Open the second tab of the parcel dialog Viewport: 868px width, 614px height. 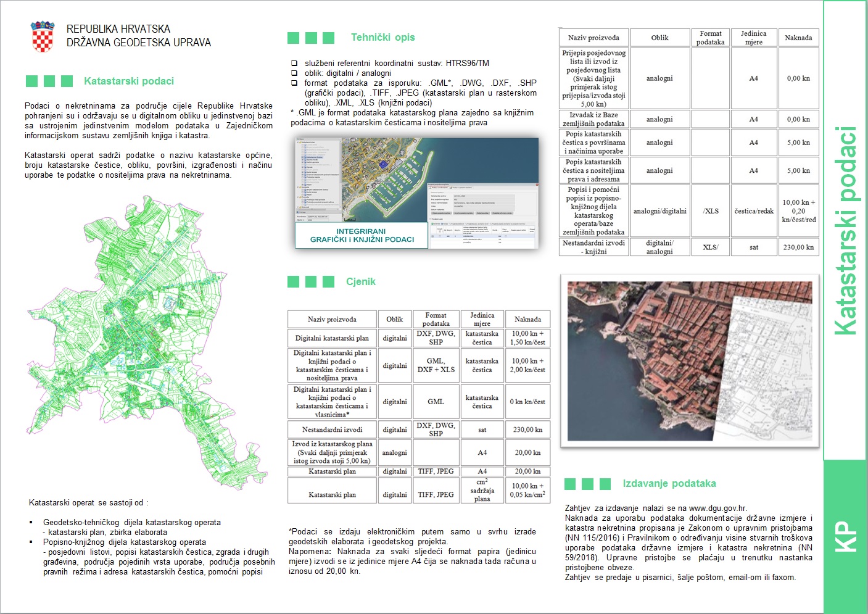click(x=461, y=188)
